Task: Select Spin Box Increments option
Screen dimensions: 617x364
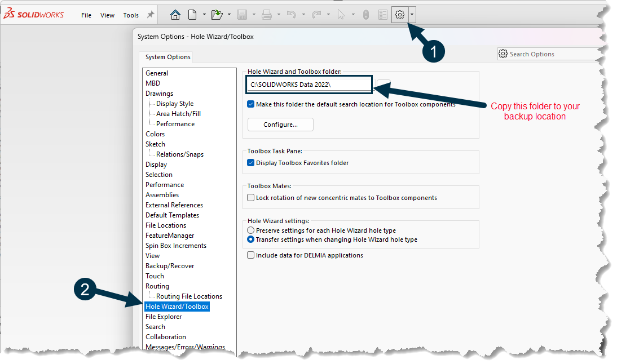Action: coord(176,246)
